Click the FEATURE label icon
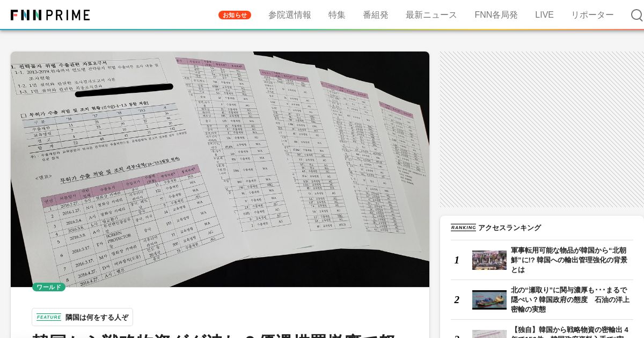Screen dimensions: 644x338 click(x=49, y=317)
